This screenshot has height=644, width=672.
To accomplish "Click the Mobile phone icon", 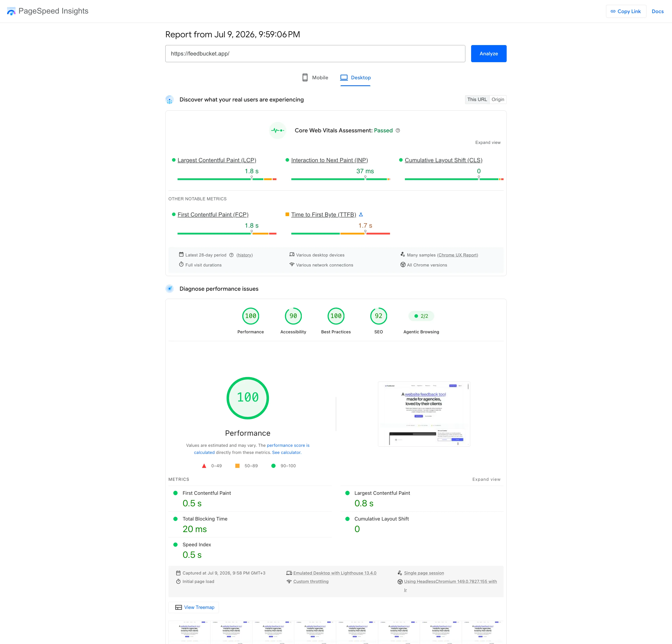I will [x=305, y=78].
